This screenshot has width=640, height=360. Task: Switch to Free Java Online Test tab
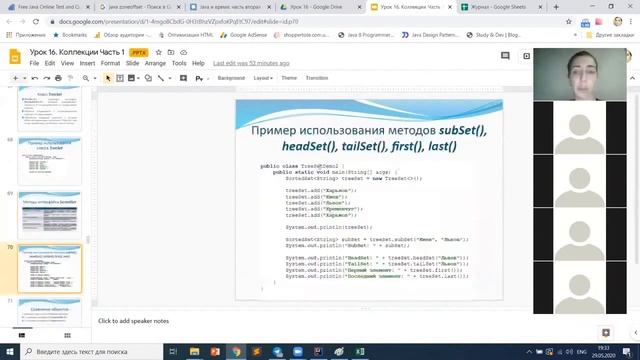tap(49, 7)
